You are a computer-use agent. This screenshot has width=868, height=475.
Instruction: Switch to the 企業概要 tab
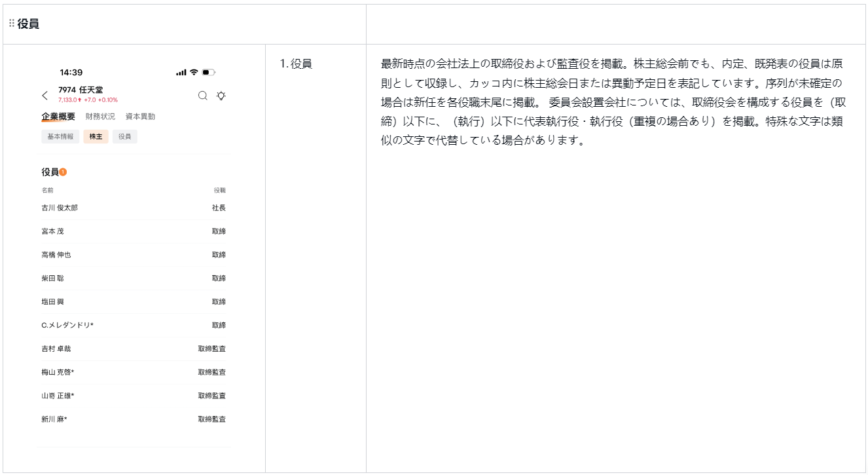58,117
